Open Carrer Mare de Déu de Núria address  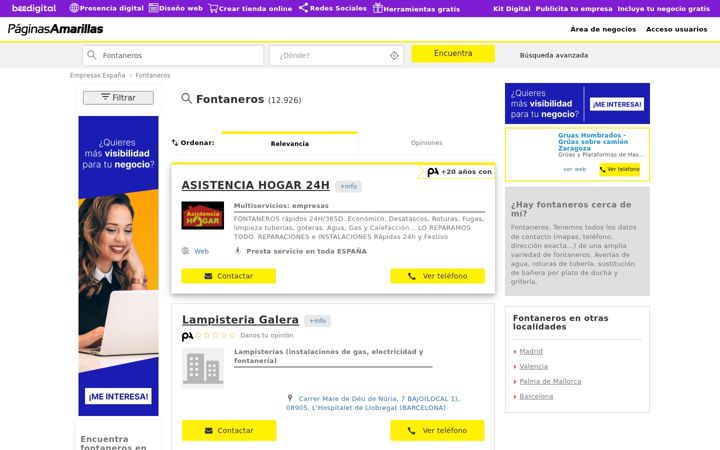coord(373,403)
